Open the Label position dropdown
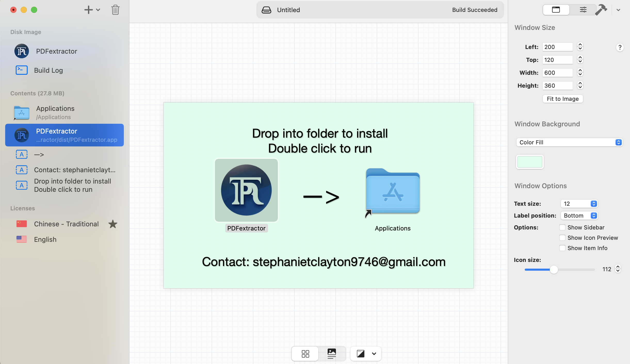The height and width of the screenshot is (364, 630). (579, 216)
